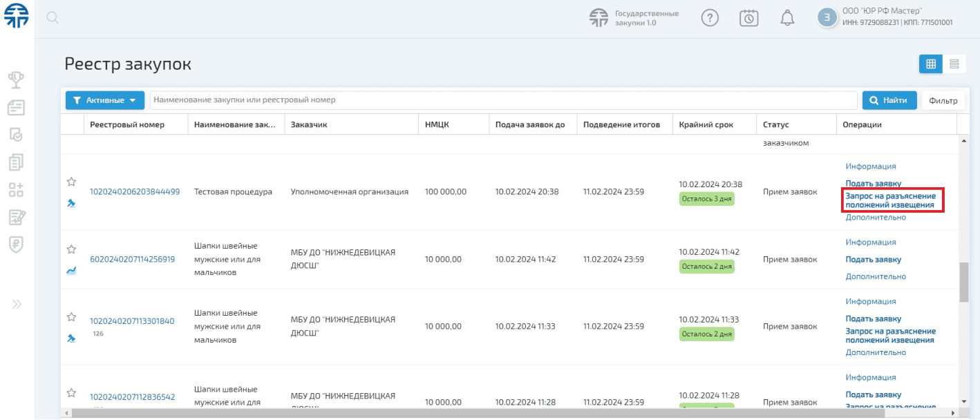Click the trophy icon in left sidebar
The height and width of the screenshot is (420, 980).
(x=17, y=80)
